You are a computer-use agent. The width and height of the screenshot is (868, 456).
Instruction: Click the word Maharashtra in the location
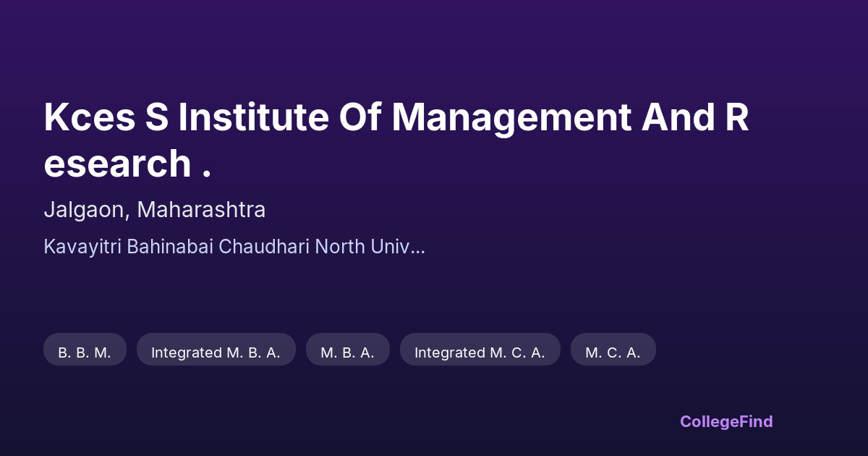pyautogui.click(x=201, y=210)
